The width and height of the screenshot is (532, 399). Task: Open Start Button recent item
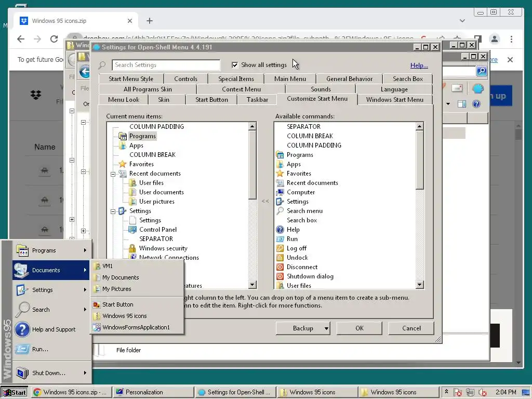[137, 304]
